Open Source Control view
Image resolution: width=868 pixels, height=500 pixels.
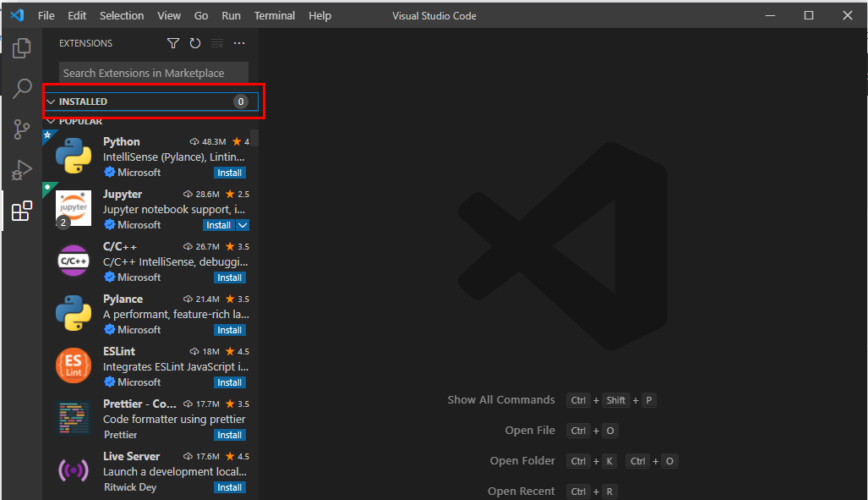[x=22, y=129]
